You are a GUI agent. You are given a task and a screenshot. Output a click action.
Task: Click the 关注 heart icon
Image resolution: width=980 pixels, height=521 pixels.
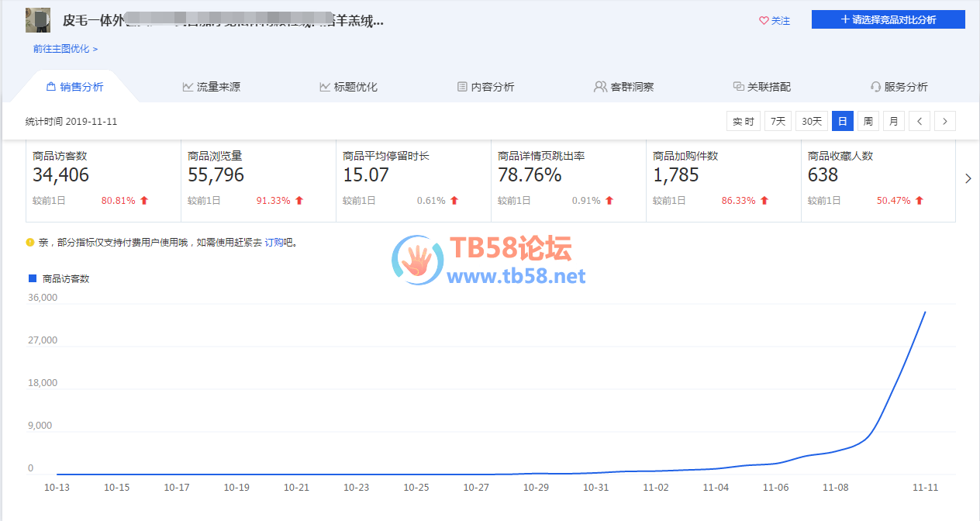pos(764,21)
